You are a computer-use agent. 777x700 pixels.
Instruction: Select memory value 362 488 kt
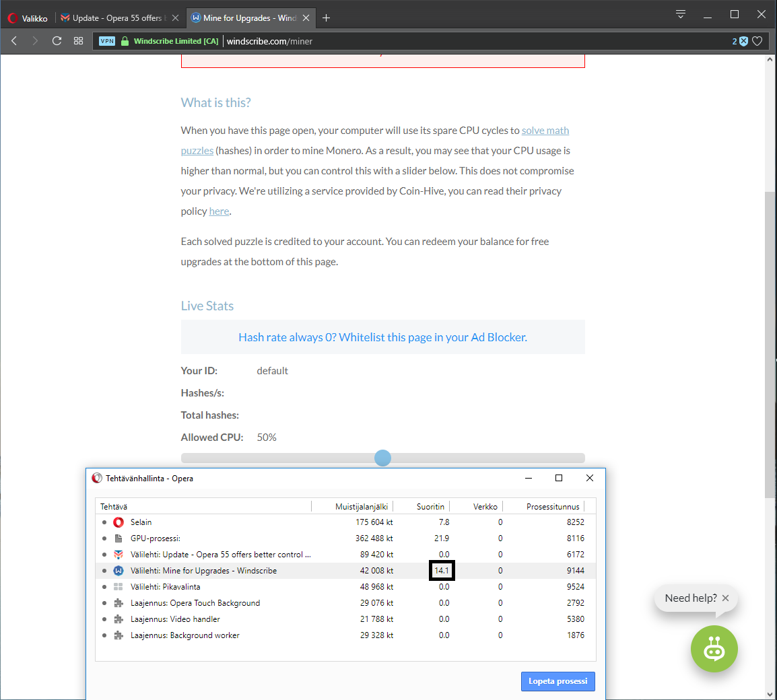coord(374,538)
